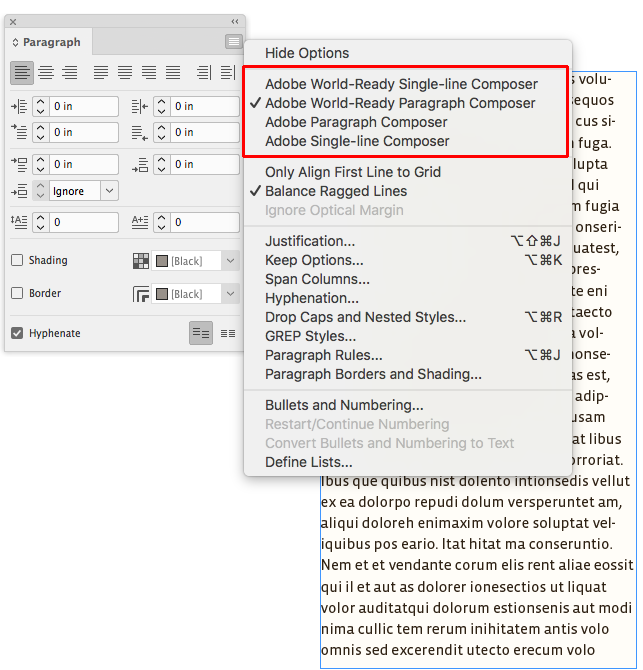Click the Shading options grid icon

(141, 261)
